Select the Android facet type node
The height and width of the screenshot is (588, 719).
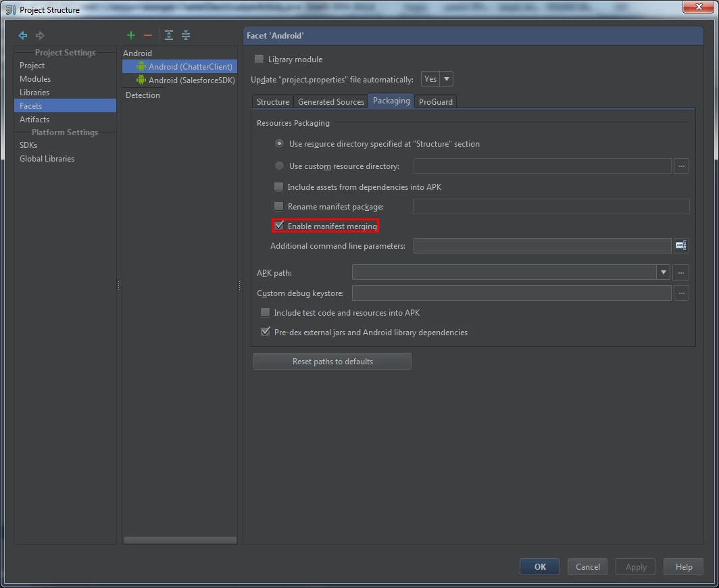click(x=137, y=53)
